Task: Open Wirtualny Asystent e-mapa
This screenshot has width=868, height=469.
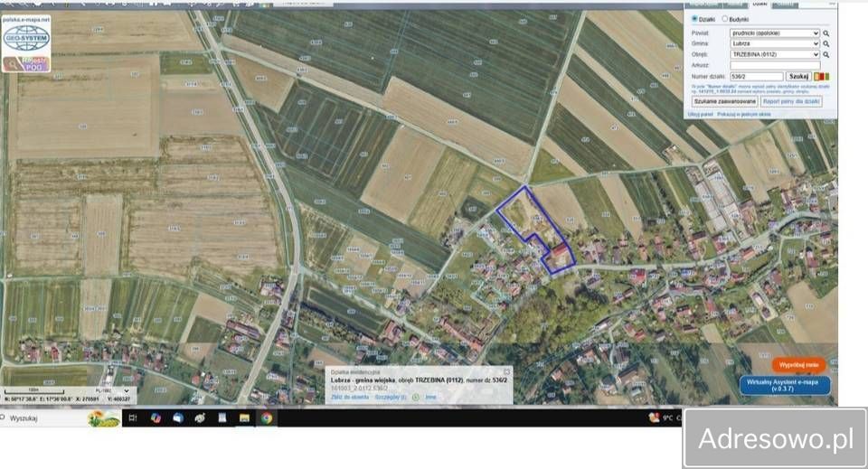Action: 785,385
